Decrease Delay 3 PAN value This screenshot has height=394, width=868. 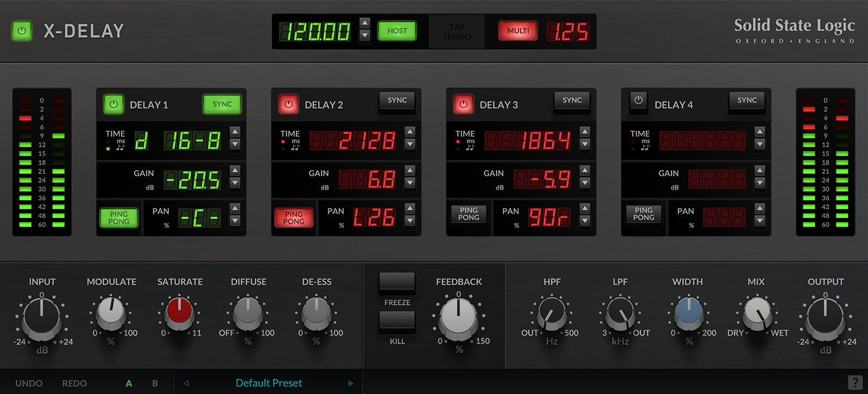coord(585,221)
